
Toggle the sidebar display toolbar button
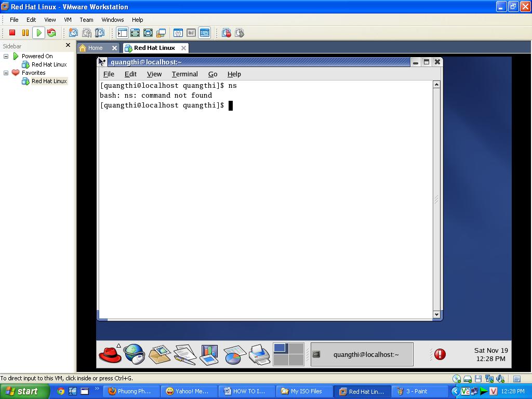(x=122, y=33)
